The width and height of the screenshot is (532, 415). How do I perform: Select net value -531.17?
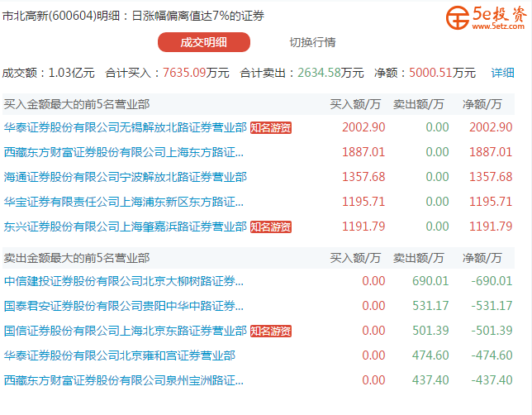tap(492, 306)
